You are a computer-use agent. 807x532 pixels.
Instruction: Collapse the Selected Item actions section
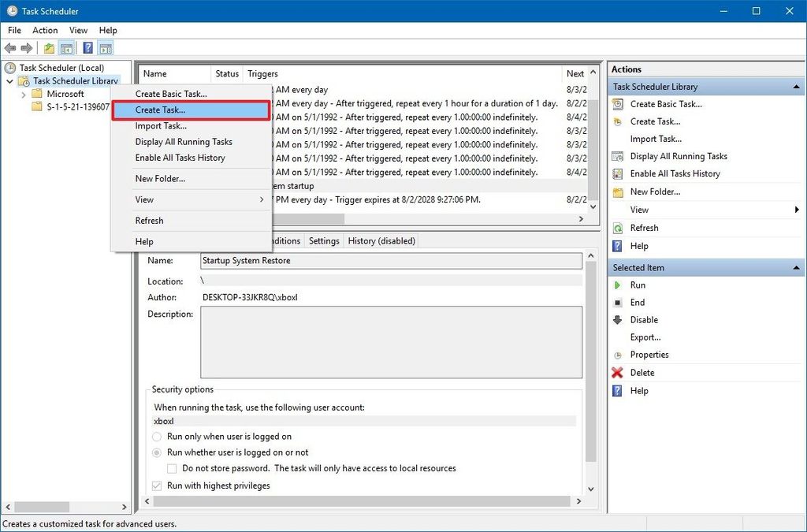(x=795, y=267)
